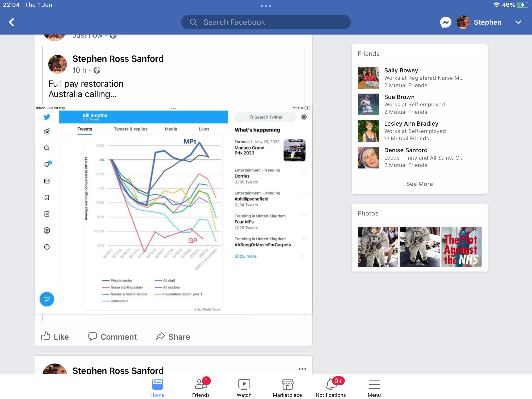Viewport: 532px width, 399px height.
Task: Click 2 Mutual Friends under Sally Bowey
Action: tap(406, 85)
